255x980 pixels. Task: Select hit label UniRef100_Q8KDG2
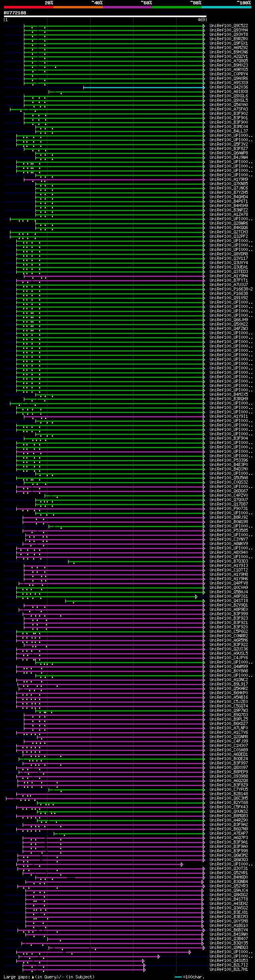tap(229, 895)
